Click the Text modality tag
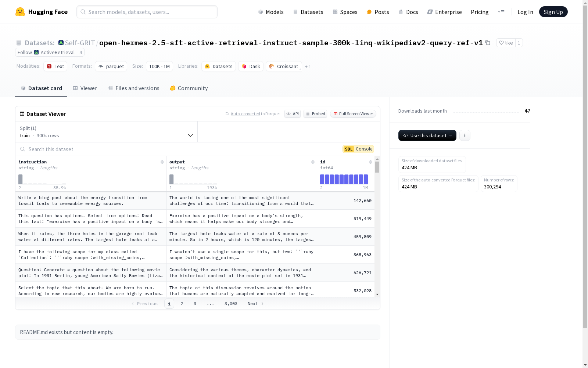588x368 pixels. click(55, 66)
